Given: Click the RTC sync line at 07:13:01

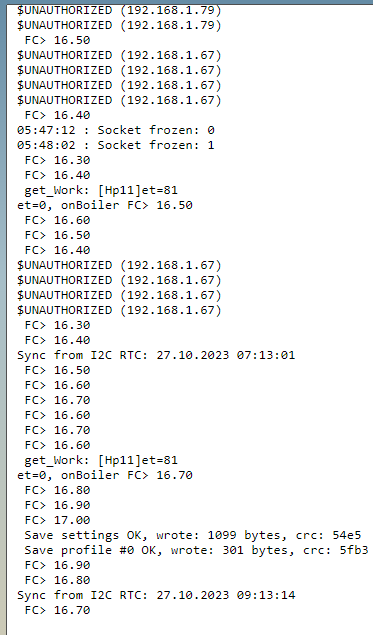Looking at the screenshot, I should click(x=156, y=355).
